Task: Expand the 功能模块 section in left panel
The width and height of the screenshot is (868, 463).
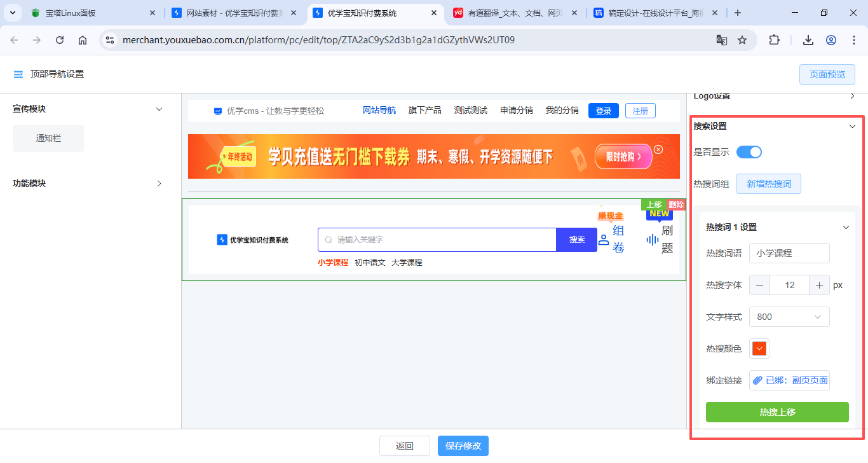Action: pos(159,183)
